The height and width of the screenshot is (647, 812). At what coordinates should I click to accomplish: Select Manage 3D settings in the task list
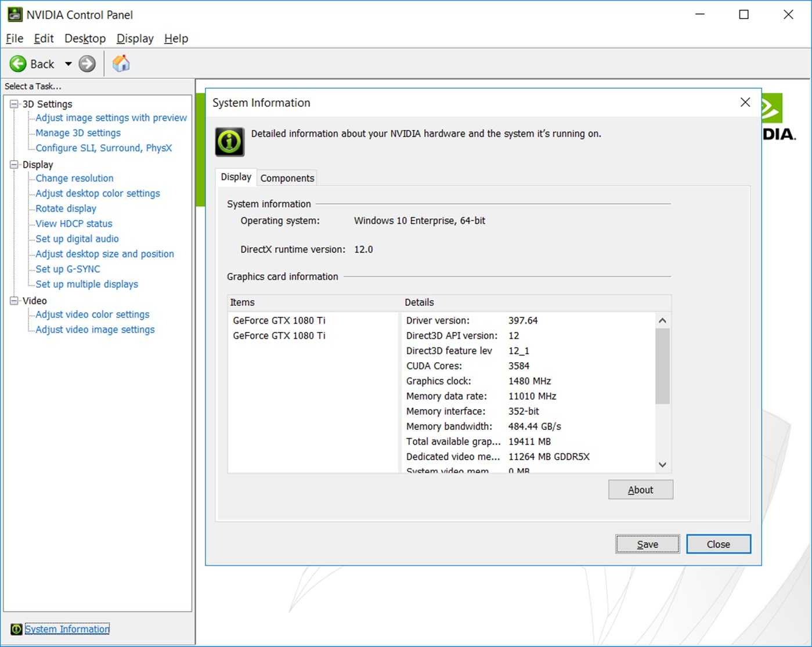(78, 133)
